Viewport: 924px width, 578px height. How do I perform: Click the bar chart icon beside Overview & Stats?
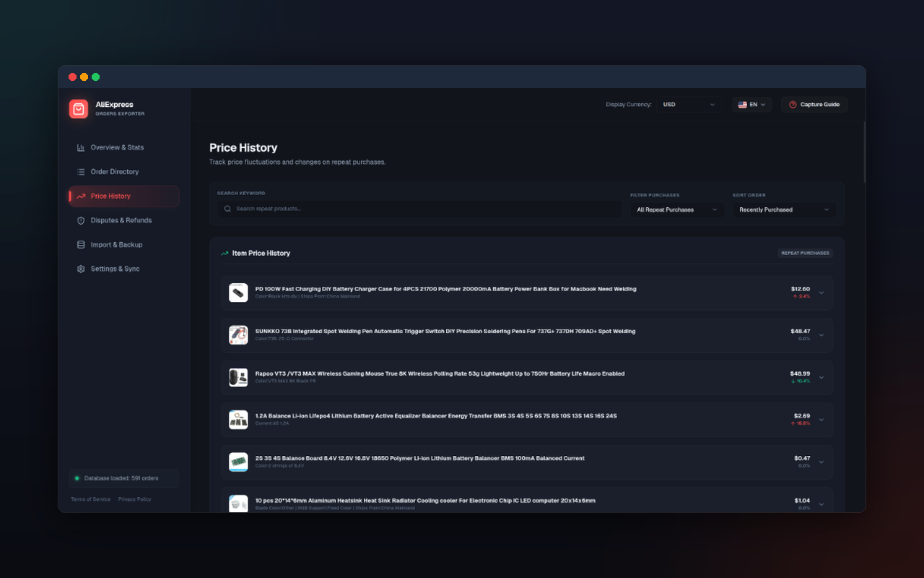pyautogui.click(x=81, y=147)
